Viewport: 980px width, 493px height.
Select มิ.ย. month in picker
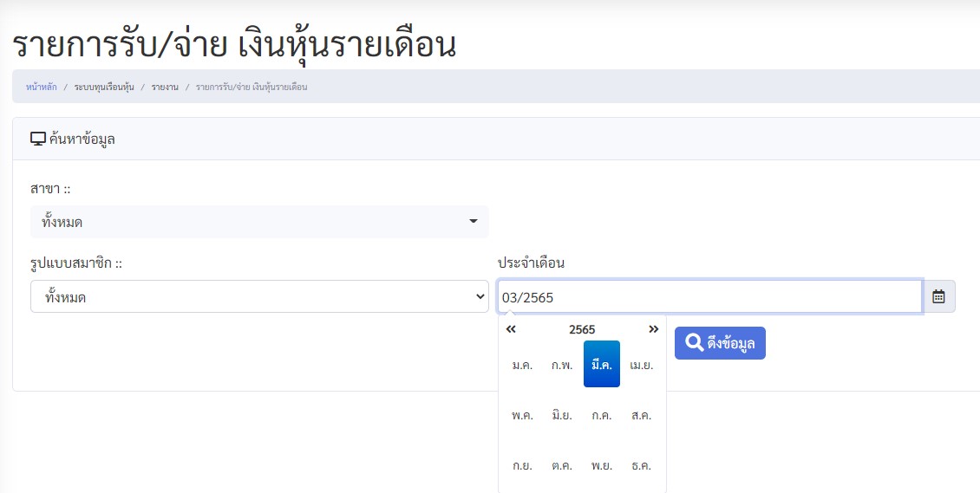point(562,415)
